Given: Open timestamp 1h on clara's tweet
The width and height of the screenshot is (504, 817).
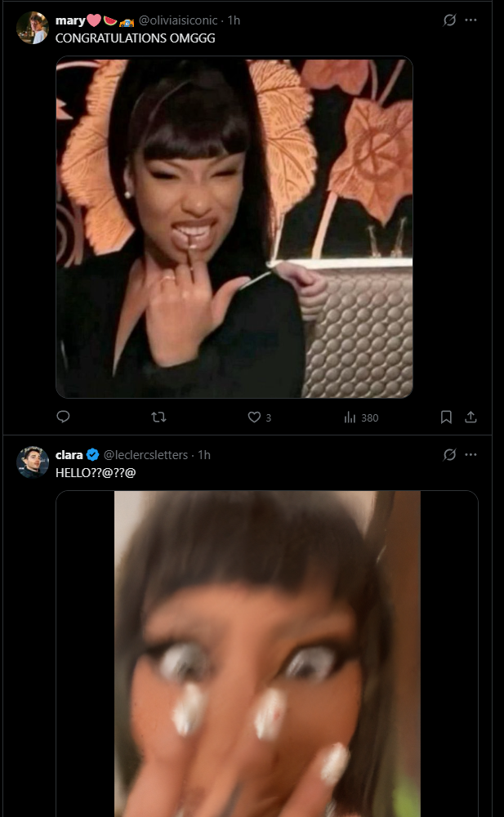Looking at the screenshot, I should (x=203, y=455).
